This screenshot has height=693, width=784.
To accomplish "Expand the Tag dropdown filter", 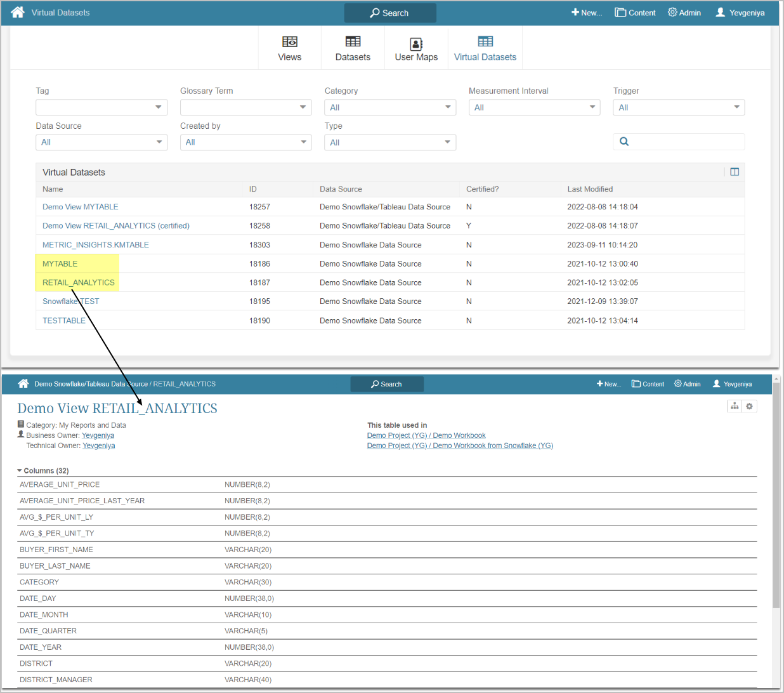I will (x=101, y=107).
